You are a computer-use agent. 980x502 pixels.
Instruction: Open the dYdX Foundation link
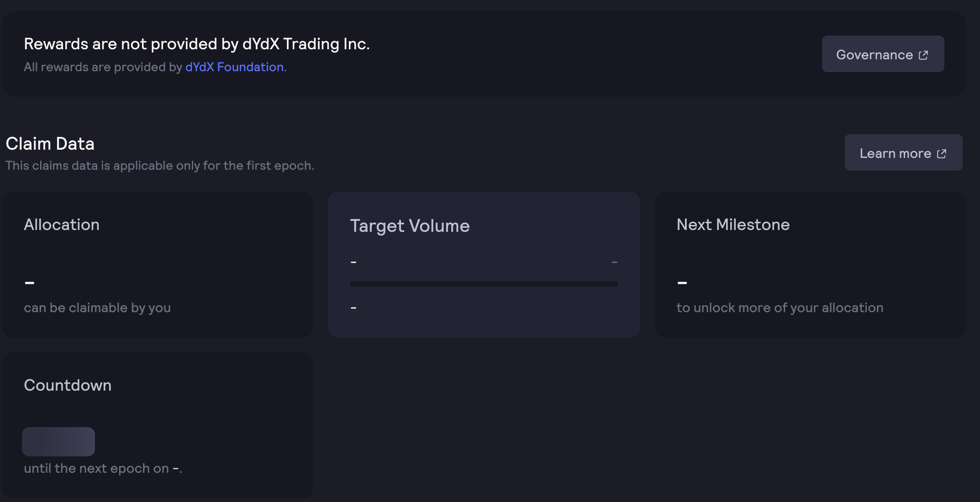click(234, 67)
